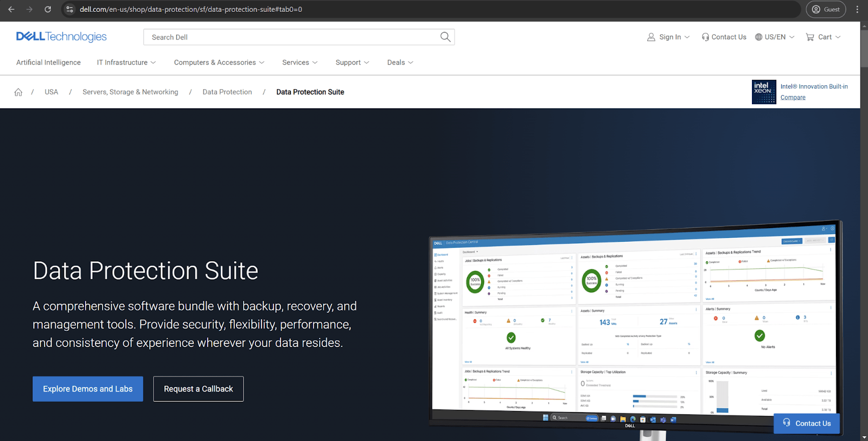Click the search magnifier icon
The width and height of the screenshot is (868, 441).
click(x=445, y=37)
